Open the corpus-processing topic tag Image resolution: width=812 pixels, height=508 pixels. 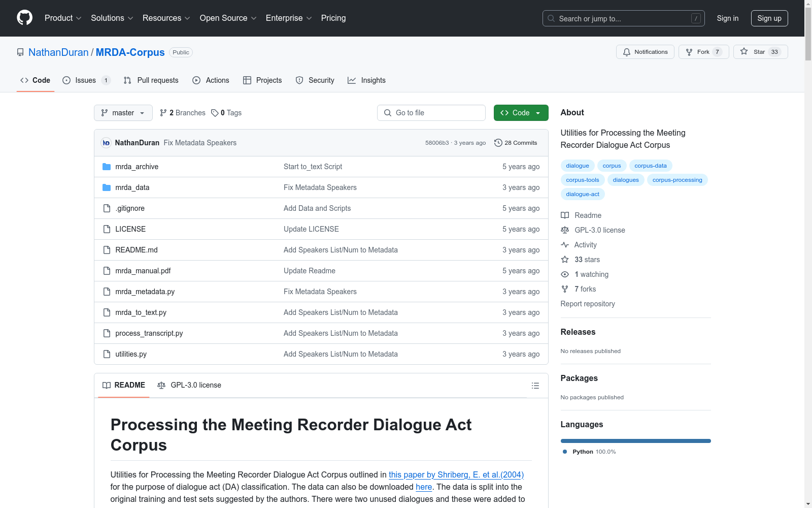pyautogui.click(x=677, y=180)
